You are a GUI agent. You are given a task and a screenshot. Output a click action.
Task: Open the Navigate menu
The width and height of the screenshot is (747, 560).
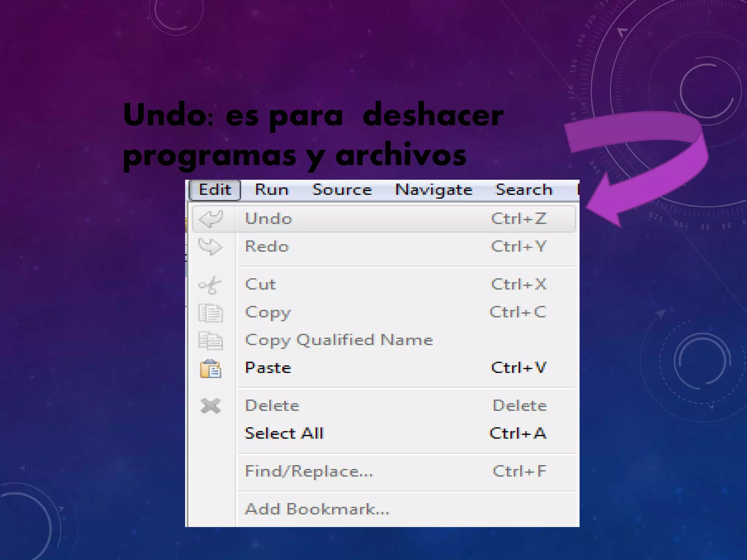click(x=434, y=190)
